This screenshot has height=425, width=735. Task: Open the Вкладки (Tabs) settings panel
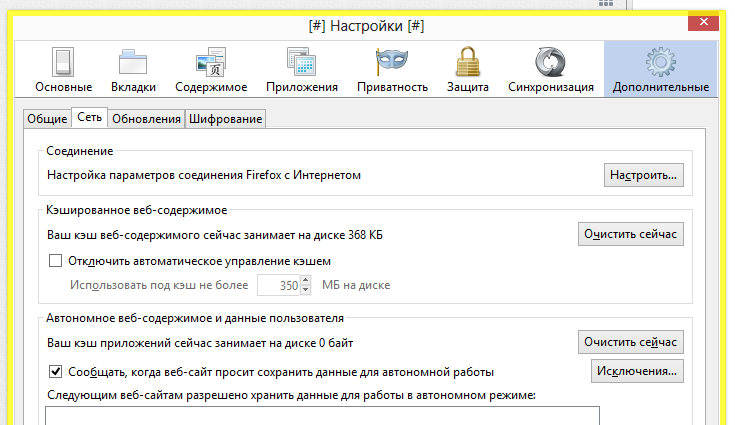click(133, 68)
